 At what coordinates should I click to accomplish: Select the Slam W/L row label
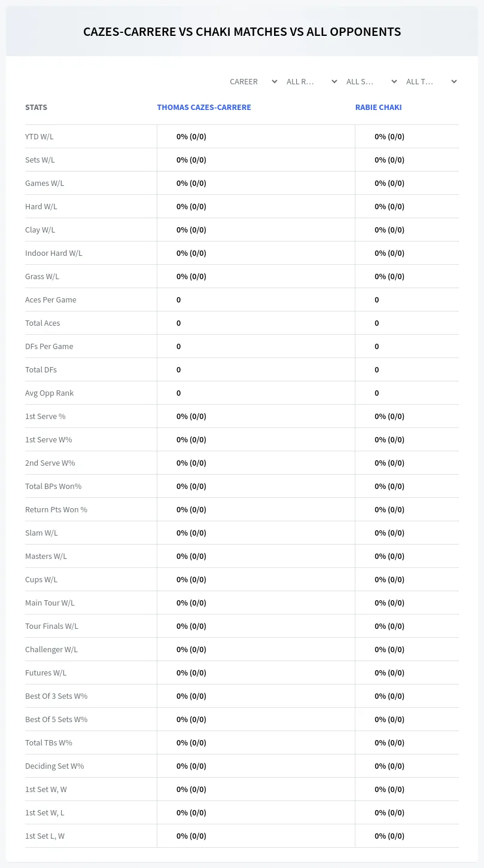click(41, 533)
